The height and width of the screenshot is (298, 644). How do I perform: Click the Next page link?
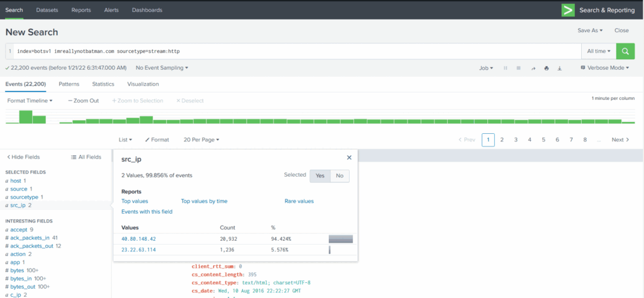[620, 140]
